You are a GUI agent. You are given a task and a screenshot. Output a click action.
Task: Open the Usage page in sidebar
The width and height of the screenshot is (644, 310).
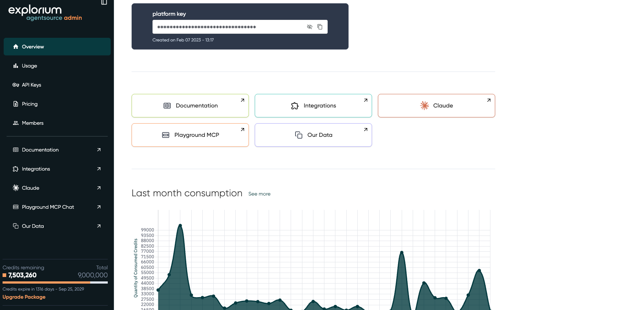pyautogui.click(x=29, y=66)
